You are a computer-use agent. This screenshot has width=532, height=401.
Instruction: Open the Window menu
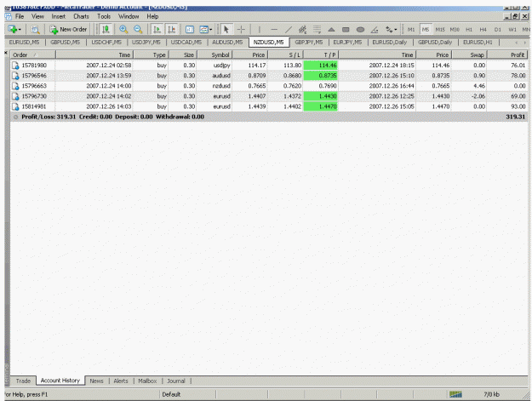pyautogui.click(x=129, y=16)
